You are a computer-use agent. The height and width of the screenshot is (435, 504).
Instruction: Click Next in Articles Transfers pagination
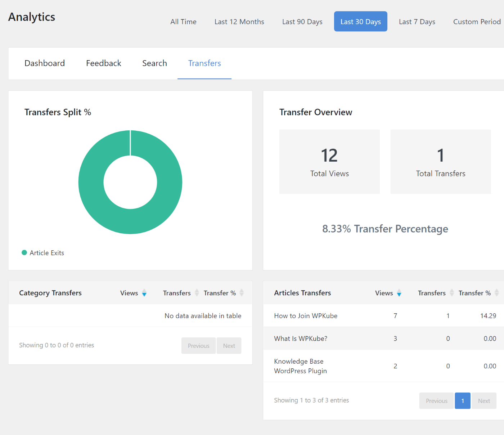click(x=484, y=401)
